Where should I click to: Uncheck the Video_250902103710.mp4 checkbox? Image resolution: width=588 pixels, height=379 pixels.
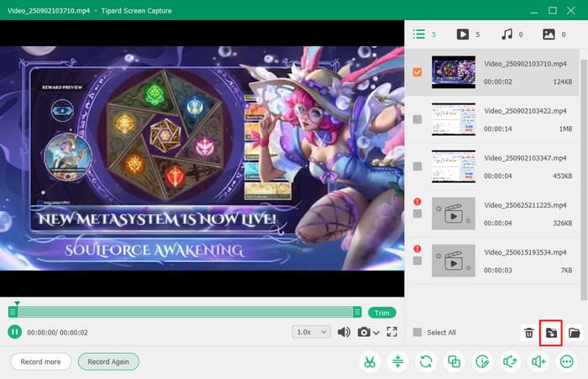pyautogui.click(x=417, y=72)
